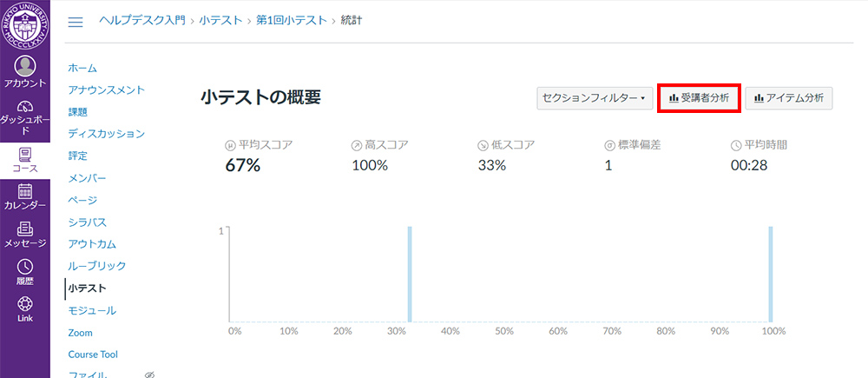868x378 pixels.
Task: Open the Link global navigation item
Action: point(25,309)
